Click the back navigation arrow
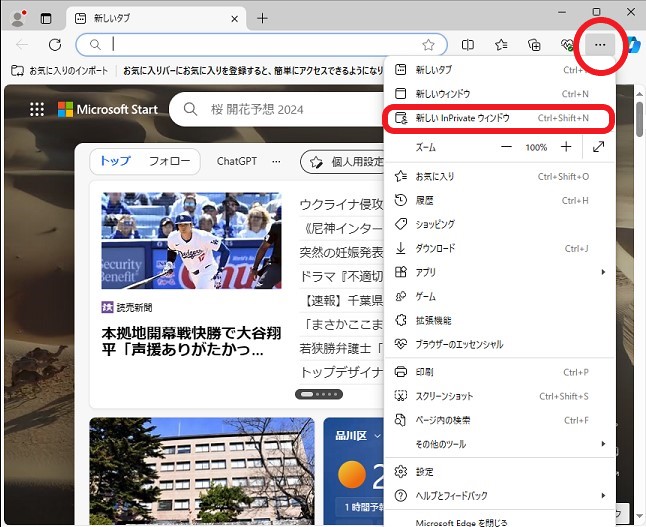Image resolution: width=646 pixels, height=527 pixels. [22, 45]
